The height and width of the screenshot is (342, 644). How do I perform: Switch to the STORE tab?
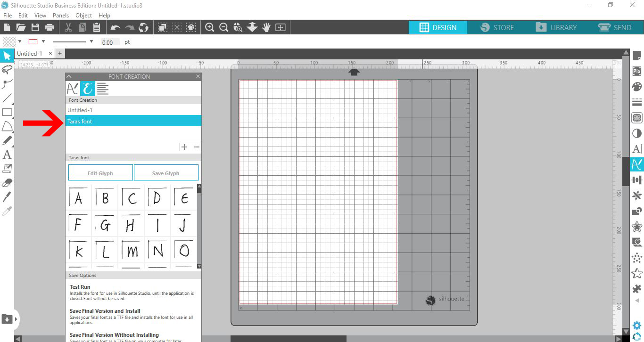497,27
